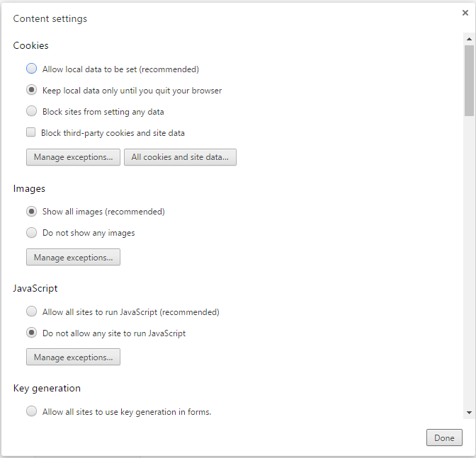Click the Content settings dialog title

click(x=50, y=19)
